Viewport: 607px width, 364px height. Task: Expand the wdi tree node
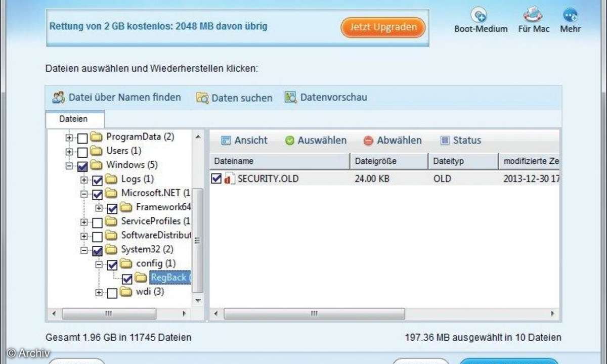(x=99, y=293)
